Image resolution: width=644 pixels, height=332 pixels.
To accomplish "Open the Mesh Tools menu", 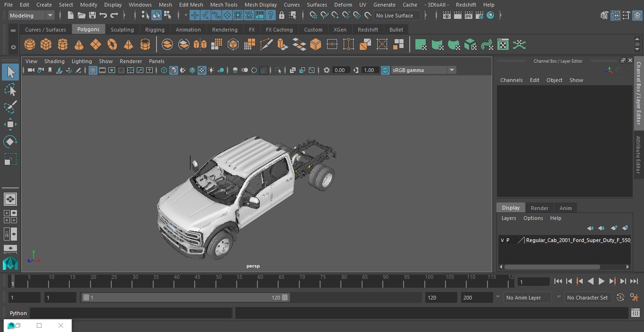I will [x=223, y=5].
